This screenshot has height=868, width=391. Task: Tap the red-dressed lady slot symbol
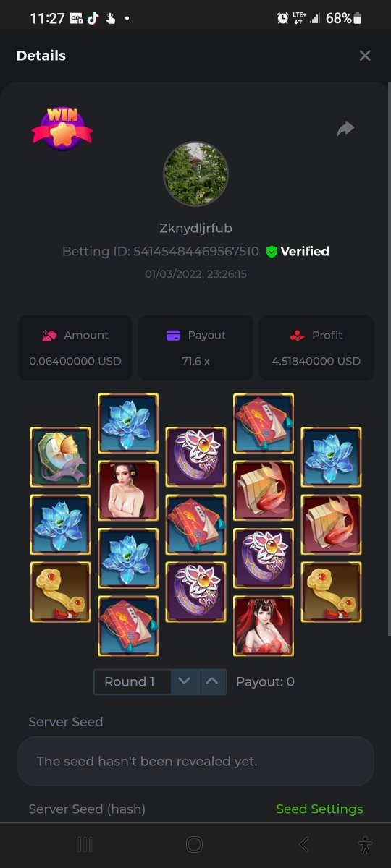pyautogui.click(x=264, y=626)
